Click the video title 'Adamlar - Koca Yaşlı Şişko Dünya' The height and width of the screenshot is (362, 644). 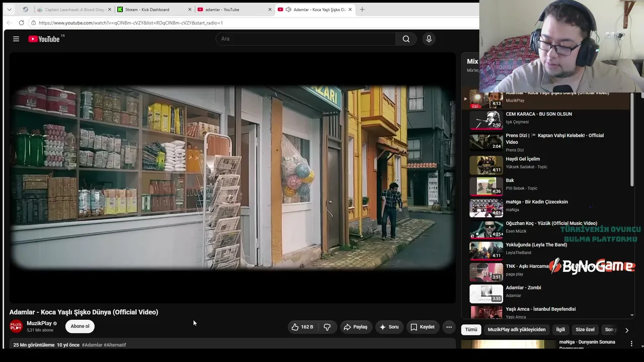pyautogui.click(x=84, y=312)
